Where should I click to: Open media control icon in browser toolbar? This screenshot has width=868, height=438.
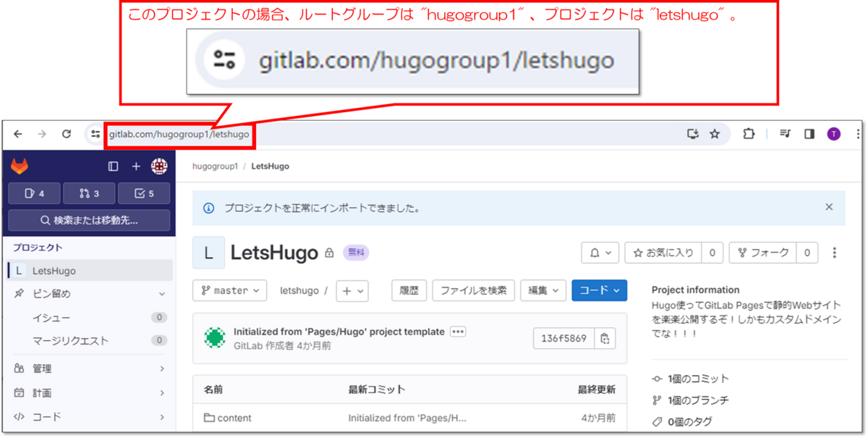786,134
